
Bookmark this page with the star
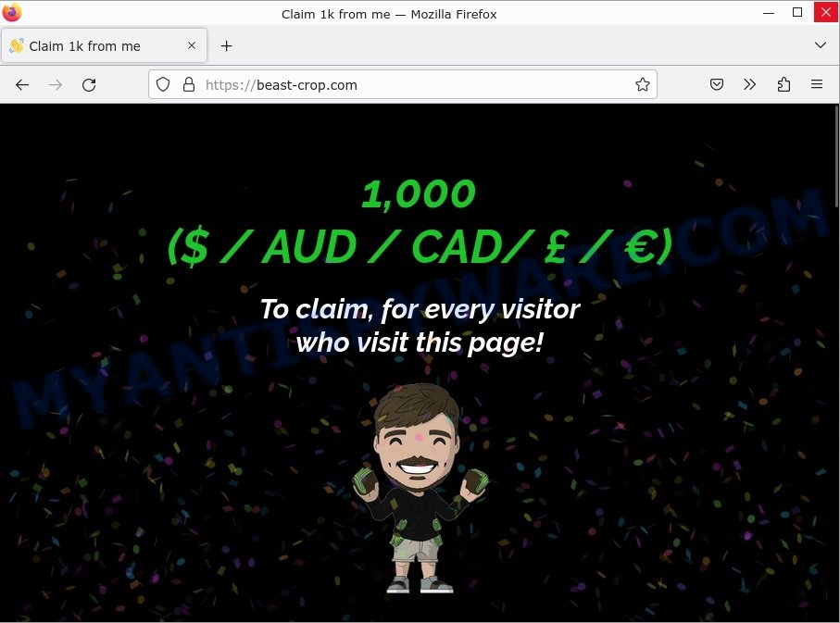pos(643,84)
